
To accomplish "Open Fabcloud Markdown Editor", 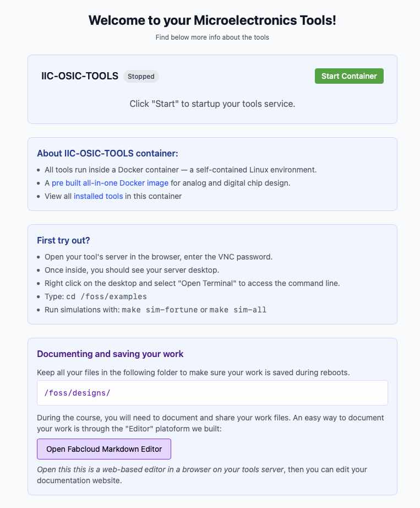I will point(104,449).
